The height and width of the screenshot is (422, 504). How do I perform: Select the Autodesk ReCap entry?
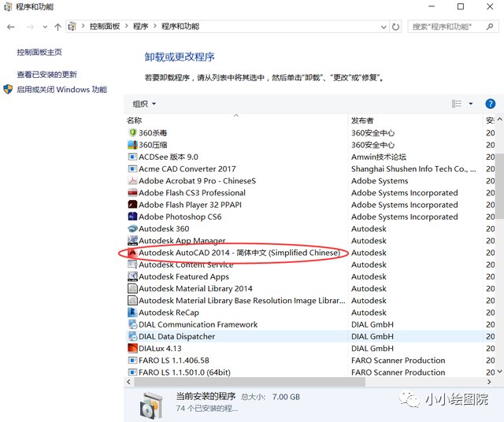coord(169,313)
